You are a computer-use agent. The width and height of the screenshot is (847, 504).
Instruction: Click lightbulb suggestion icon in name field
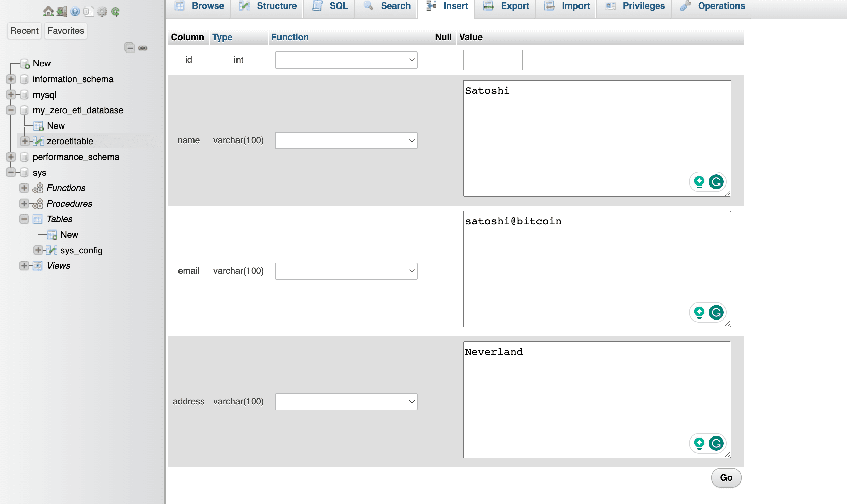pyautogui.click(x=699, y=182)
